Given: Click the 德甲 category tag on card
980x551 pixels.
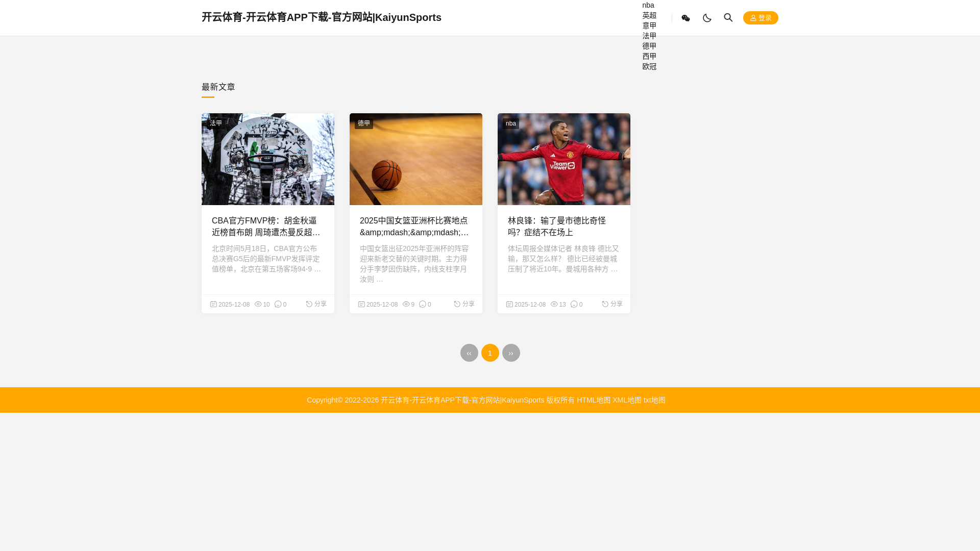Looking at the screenshot, I should click(364, 123).
